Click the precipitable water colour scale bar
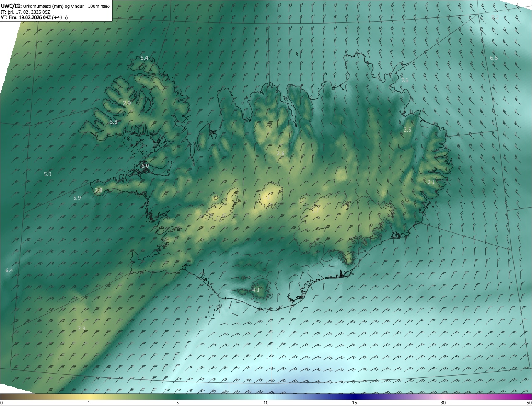The width and height of the screenshot is (532, 406). [x=266, y=396]
